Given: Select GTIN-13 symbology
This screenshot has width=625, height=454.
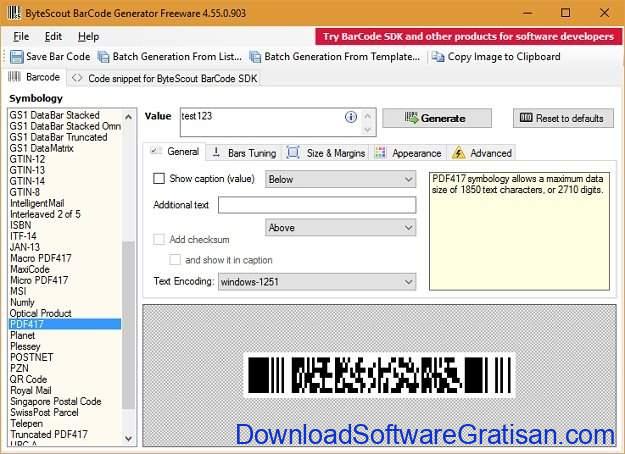Looking at the screenshot, I should pyautogui.click(x=28, y=170).
